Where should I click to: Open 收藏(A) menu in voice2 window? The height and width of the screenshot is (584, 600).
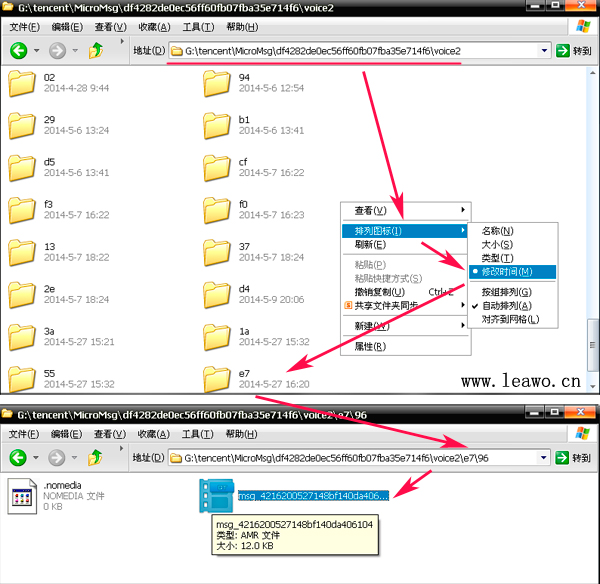click(154, 27)
